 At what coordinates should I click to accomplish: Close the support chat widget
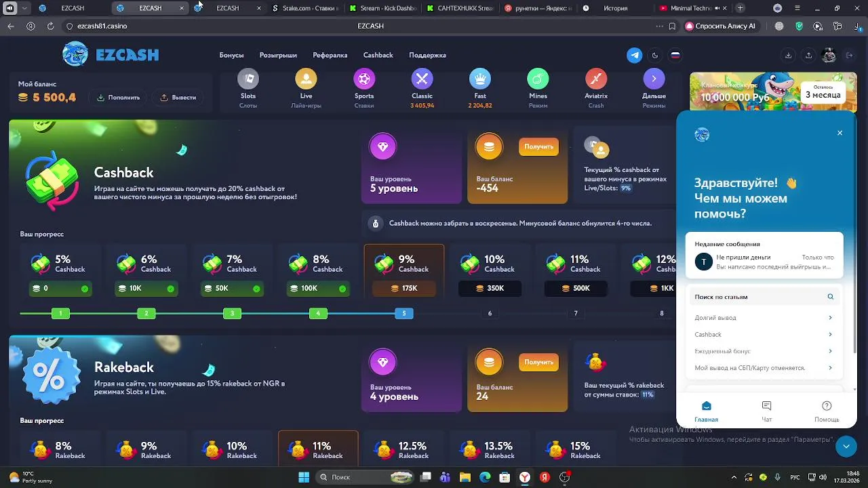point(840,133)
